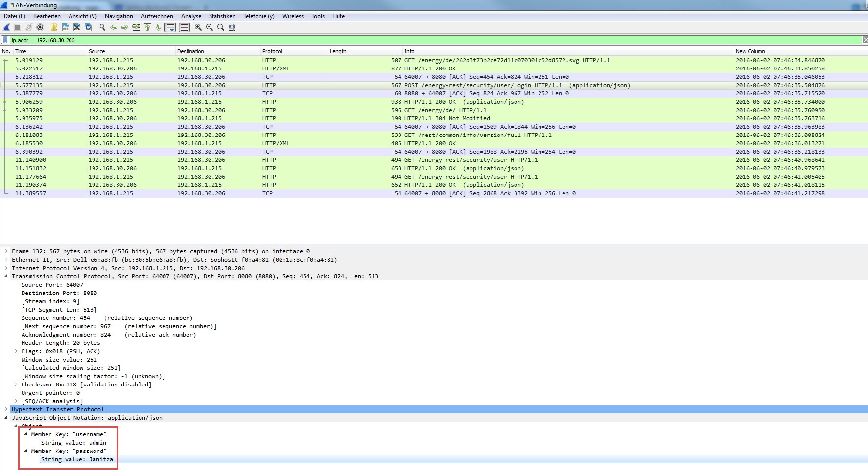Sort packets by the Protocol column header
Screen dimensions: 868x475
(272, 51)
